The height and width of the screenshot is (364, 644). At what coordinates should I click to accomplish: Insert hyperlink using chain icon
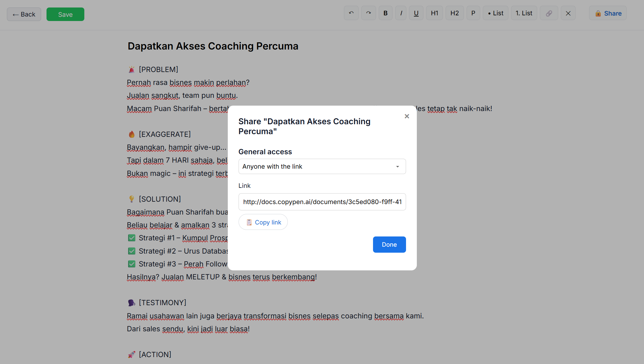[549, 13]
